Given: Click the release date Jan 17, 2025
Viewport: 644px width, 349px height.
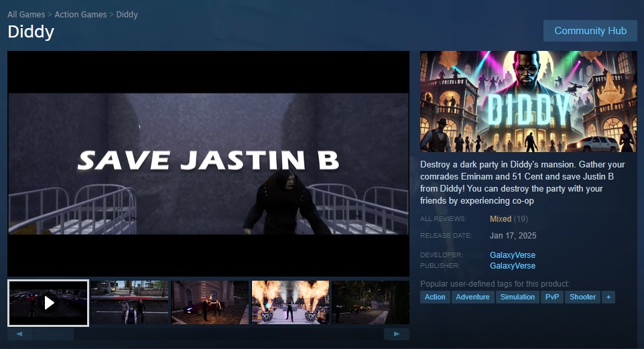Looking at the screenshot, I should click(513, 236).
